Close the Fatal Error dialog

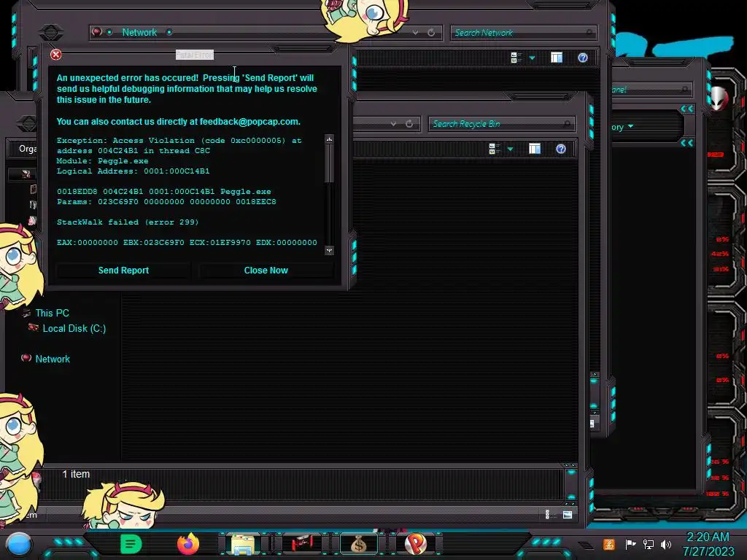(55, 55)
